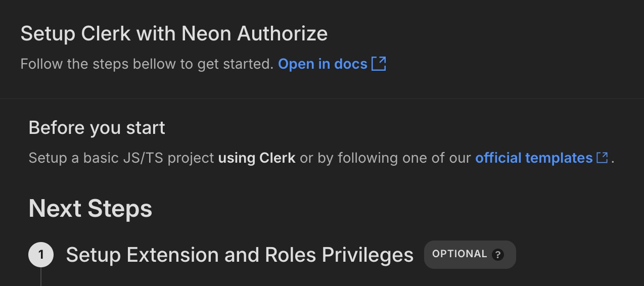Click the words "Neon Authorize" in the title
The width and height of the screenshot is (644, 286).
tap(254, 34)
